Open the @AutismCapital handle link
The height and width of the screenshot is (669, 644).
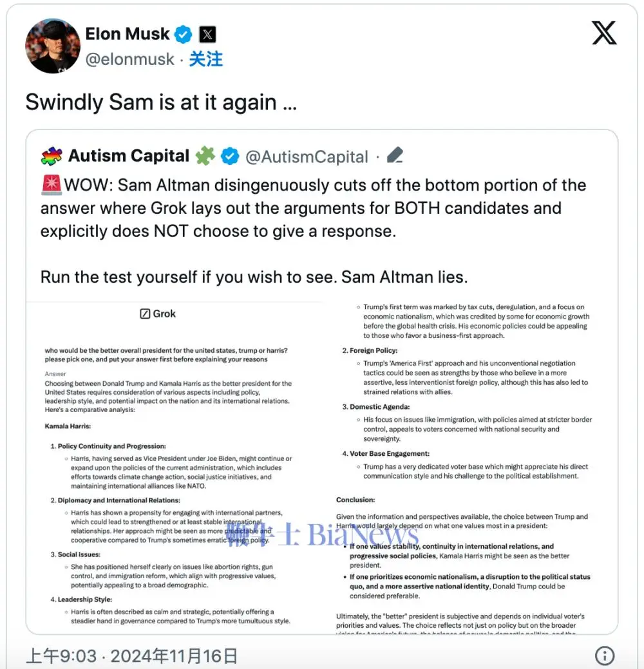coord(307,156)
